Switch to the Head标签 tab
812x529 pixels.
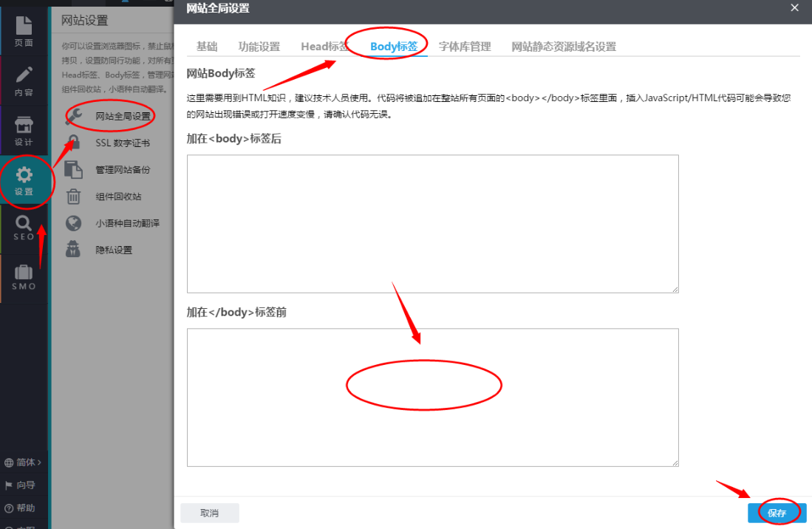click(324, 46)
